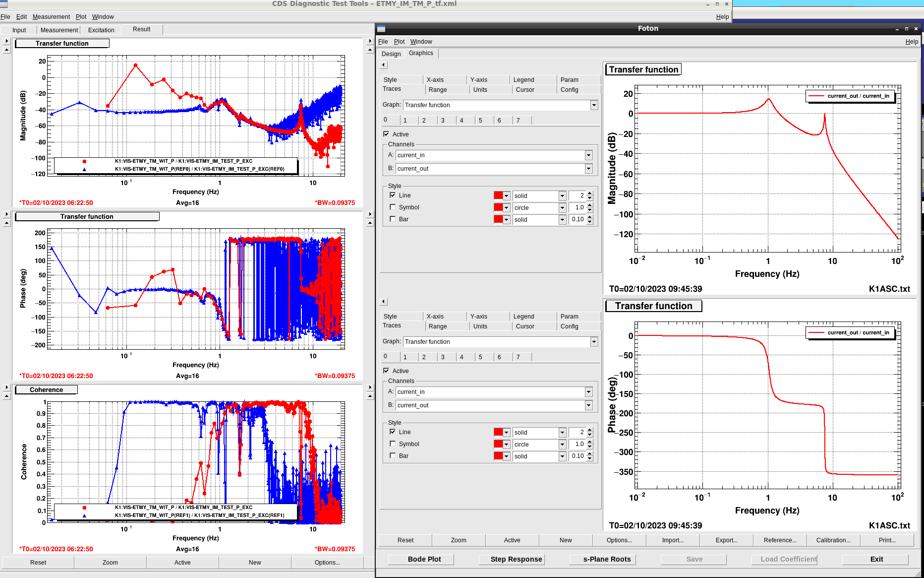Expand the upper Graph dropdown showing Transfer function
Image resolution: width=924 pixels, height=578 pixels.
pyautogui.click(x=594, y=105)
